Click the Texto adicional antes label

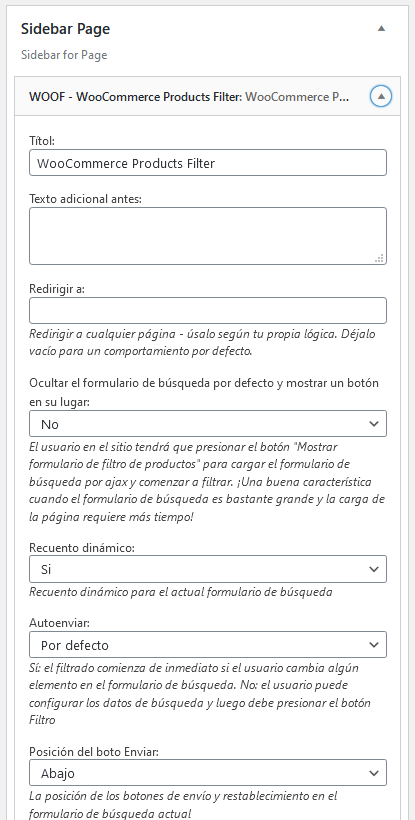tap(86, 198)
